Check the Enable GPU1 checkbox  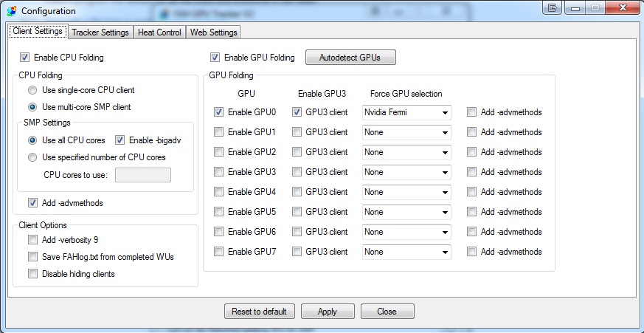218,132
